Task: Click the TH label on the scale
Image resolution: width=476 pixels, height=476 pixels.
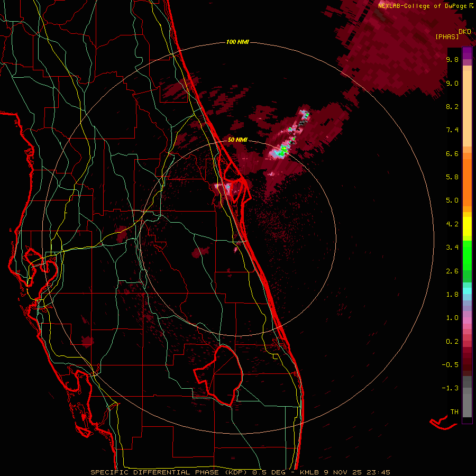Action: (x=454, y=412)
